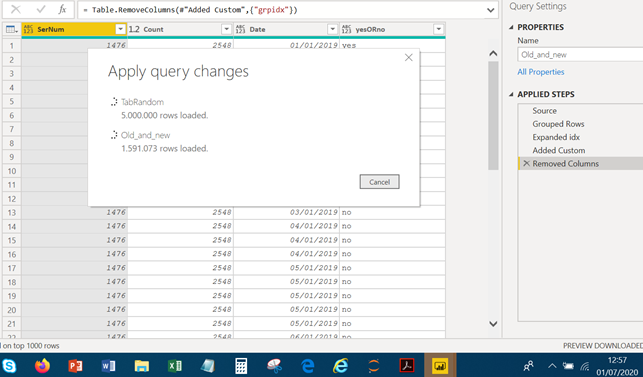Open Adobe Acrobat from the taskbar
Screen dimensions: 643x377
[x=407, y=366]
